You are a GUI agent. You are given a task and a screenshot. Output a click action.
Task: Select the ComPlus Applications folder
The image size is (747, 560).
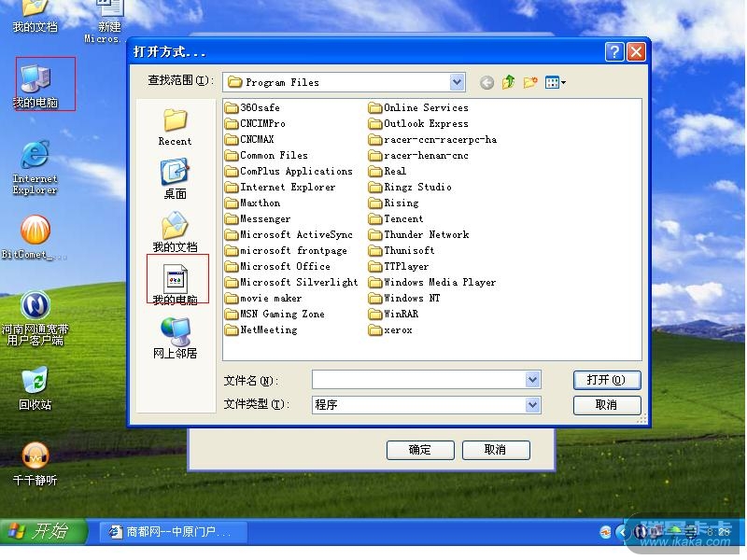click(289, 171)
